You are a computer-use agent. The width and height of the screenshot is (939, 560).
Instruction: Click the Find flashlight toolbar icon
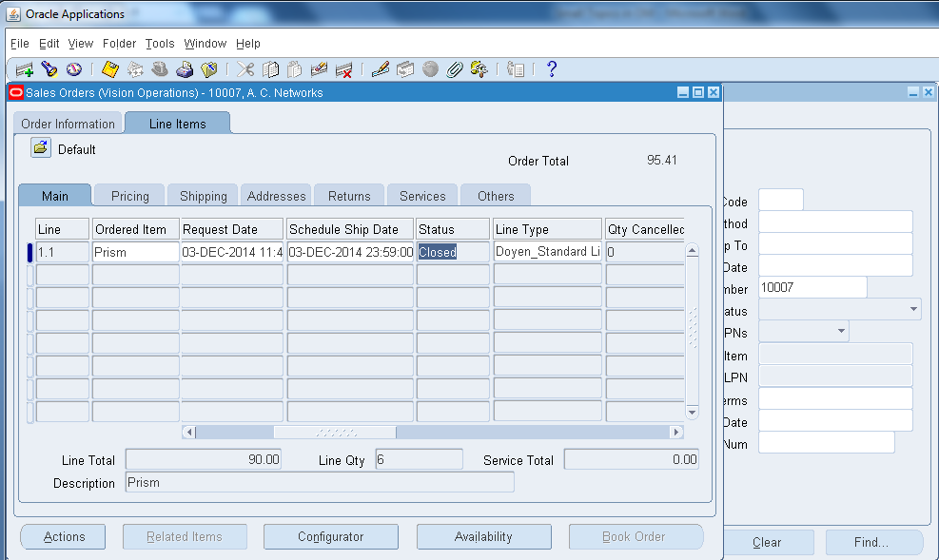(49, 69)
